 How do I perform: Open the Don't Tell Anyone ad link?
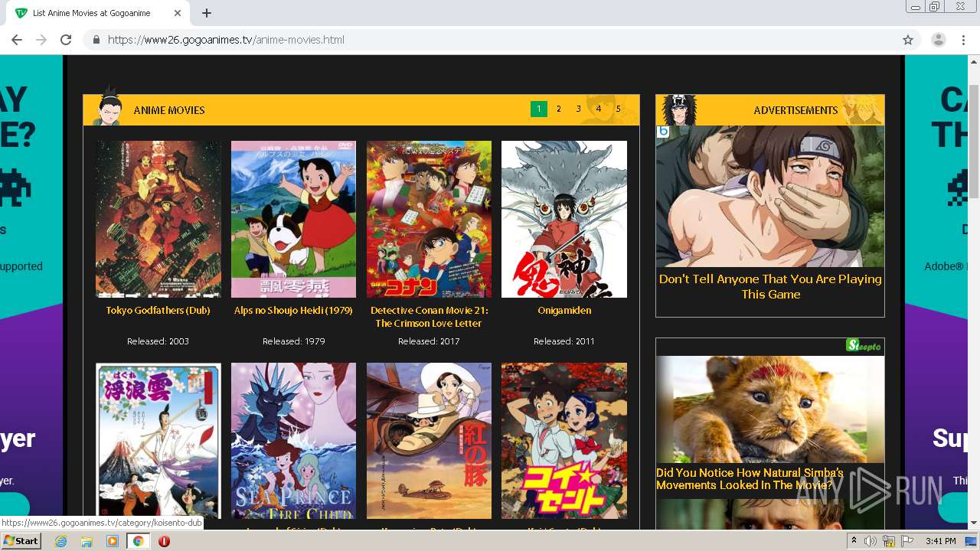pos(770,286)
